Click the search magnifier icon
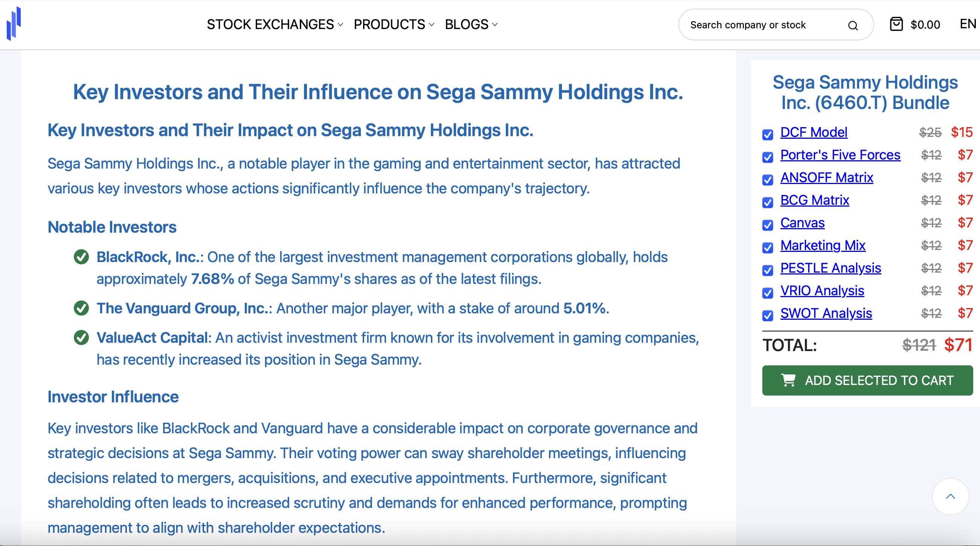Viewport: 980px width, 546px height. [x=853, y=26]
